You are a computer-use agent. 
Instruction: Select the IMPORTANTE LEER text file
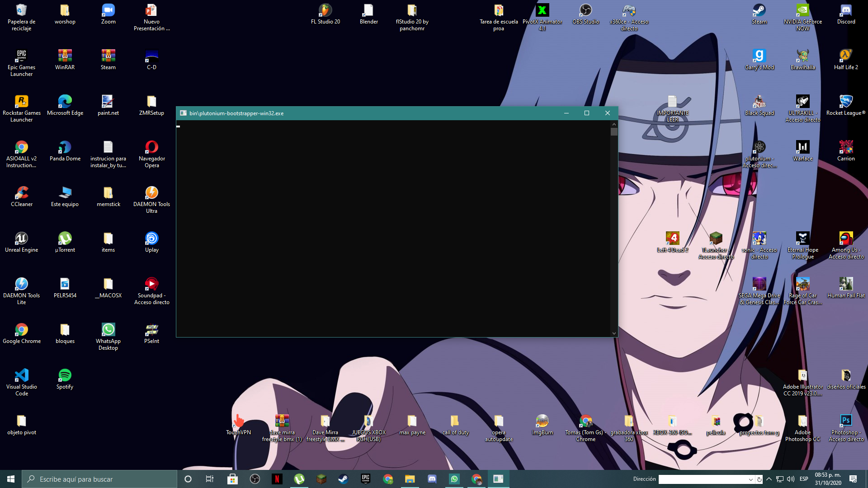coord(672,108)
